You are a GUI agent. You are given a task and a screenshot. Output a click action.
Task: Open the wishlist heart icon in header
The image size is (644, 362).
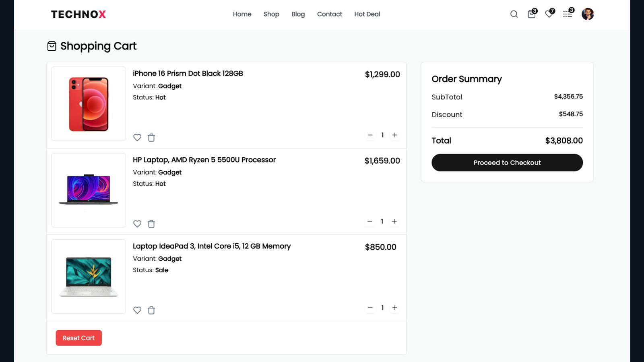[549, 14]
